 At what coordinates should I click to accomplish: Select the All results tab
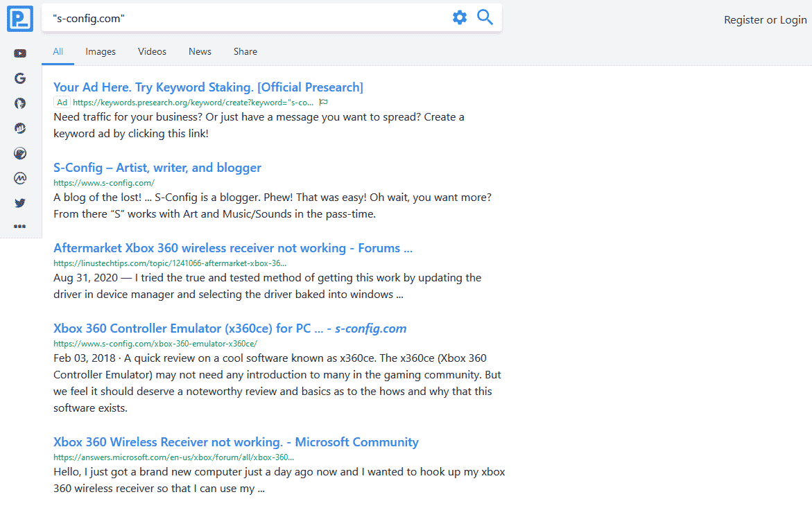coord(58,52)
